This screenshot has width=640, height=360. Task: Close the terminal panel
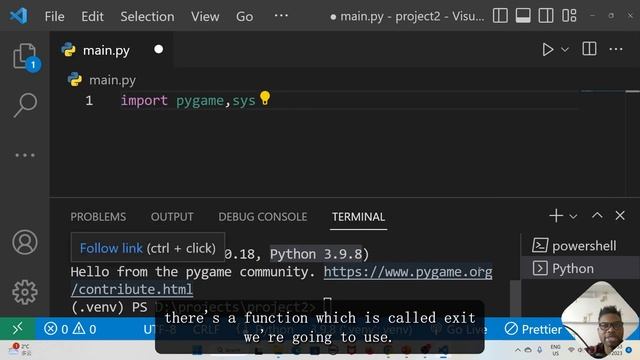point(620,216)
